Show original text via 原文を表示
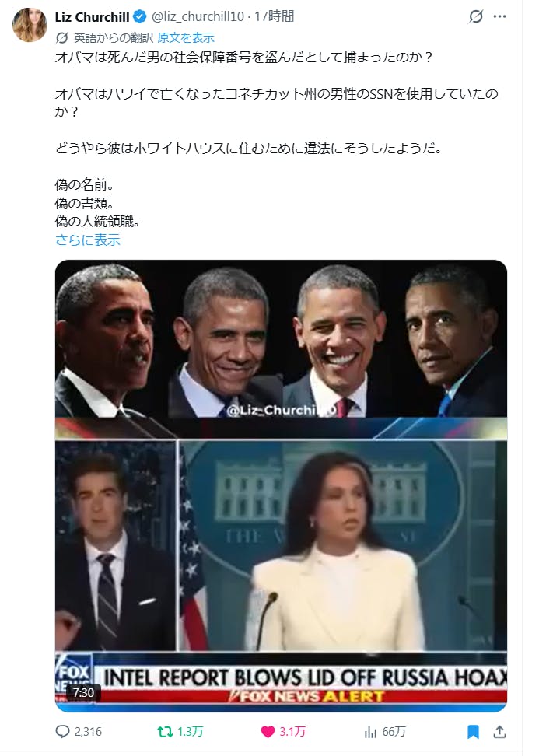Screen dimensions: 539x756 (x=186, y=37)
